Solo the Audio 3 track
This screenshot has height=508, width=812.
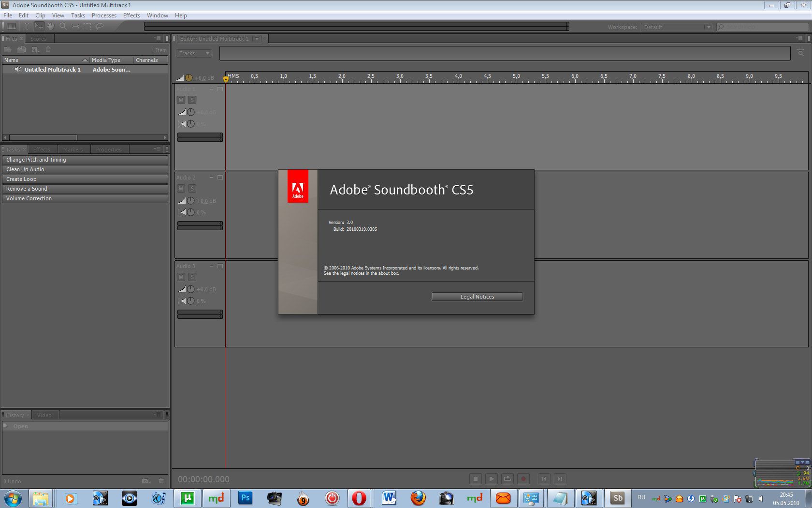tap(192, 277)
